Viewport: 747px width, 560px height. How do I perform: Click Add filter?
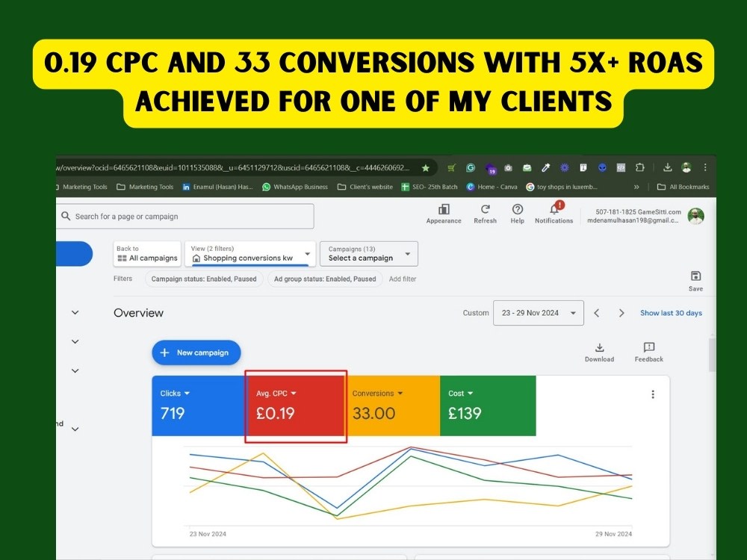(403, 279)
